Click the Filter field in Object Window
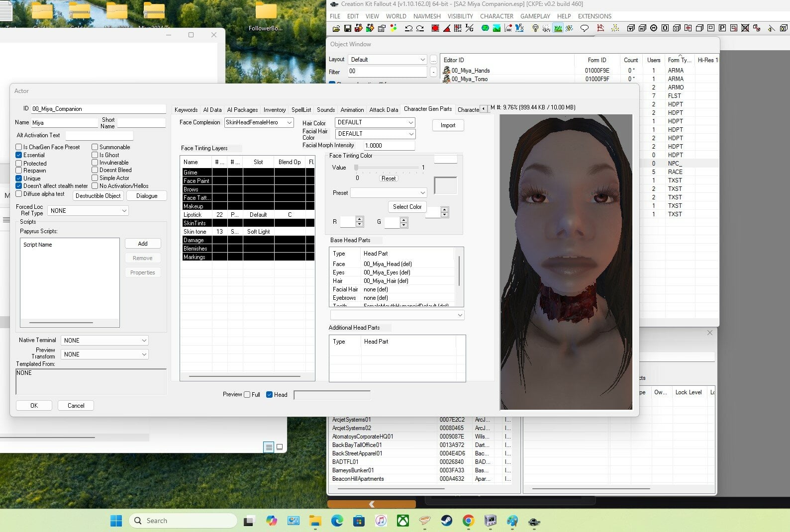This screenshot has width=790, height=532. point(387,72)
